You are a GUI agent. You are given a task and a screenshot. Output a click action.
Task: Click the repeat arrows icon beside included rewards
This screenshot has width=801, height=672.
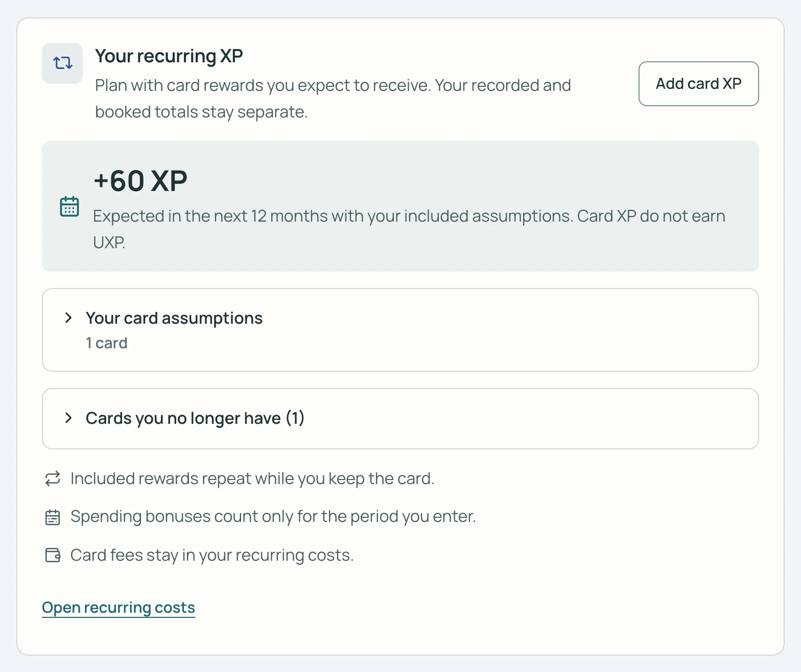53,478
